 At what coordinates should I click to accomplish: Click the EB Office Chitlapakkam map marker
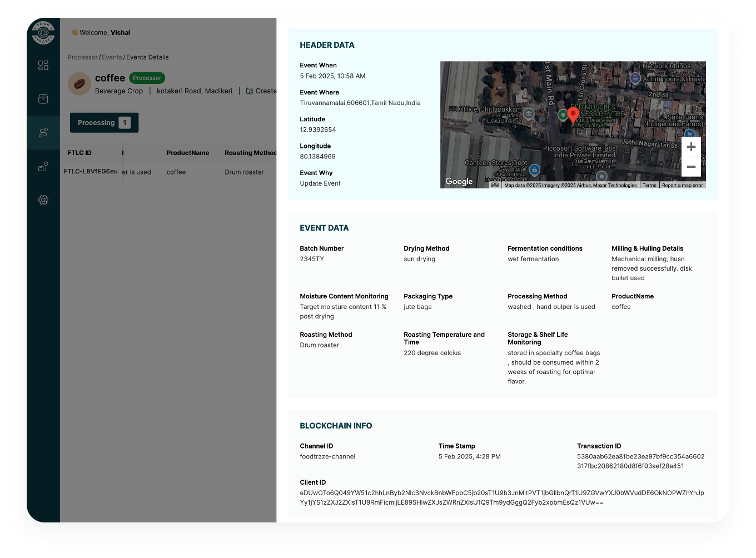(x=529, y=113)
